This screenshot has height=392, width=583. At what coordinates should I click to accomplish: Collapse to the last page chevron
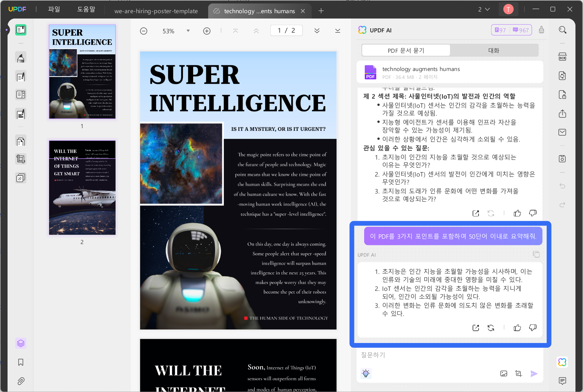pos(337,30)
